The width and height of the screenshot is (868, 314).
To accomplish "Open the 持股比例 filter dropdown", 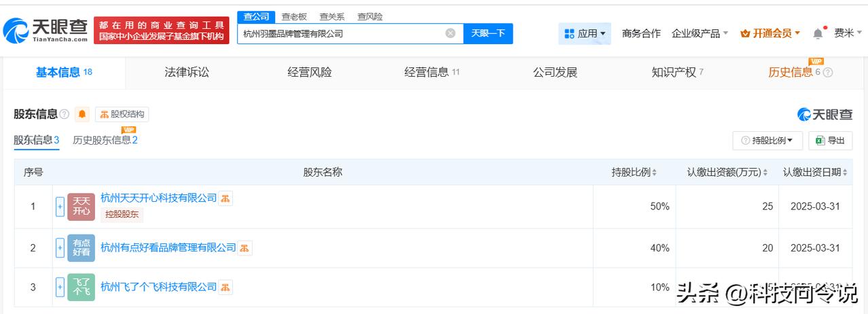I will point(767,141).
